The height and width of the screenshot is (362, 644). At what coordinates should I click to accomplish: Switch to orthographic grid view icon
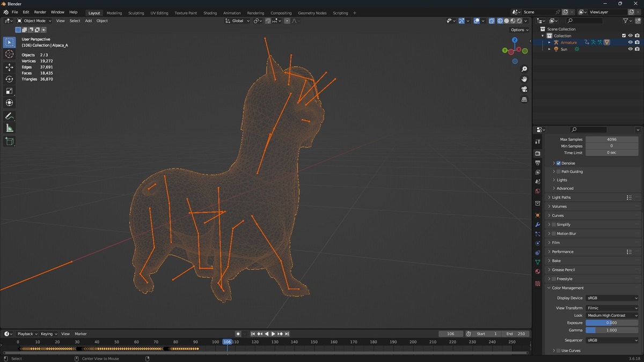tap(524, 99)
